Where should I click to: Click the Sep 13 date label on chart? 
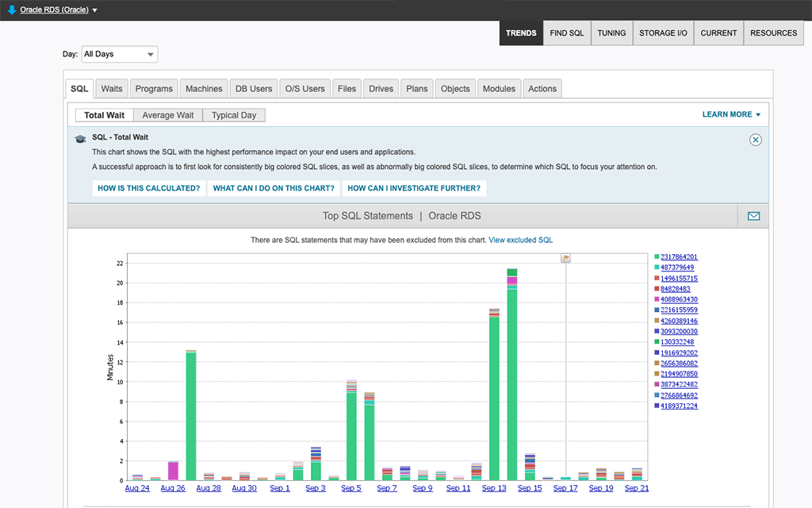click(493, 487)
